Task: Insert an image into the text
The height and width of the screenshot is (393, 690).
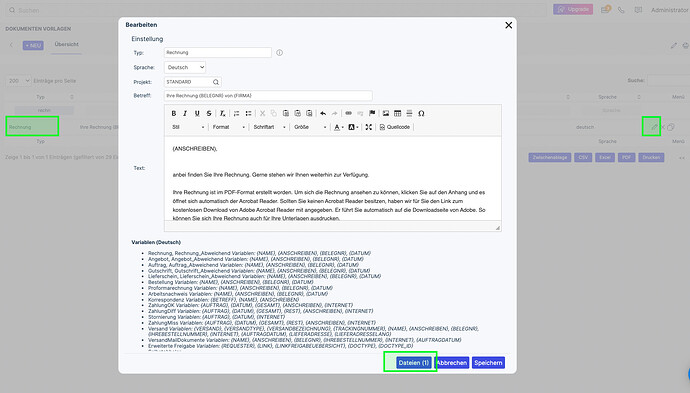Action: pos(386,114)
